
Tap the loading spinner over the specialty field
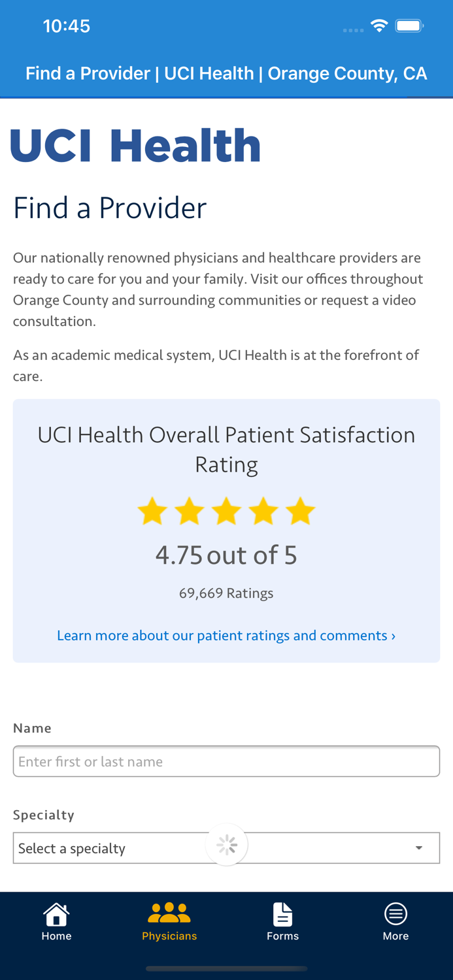point(227,844)
